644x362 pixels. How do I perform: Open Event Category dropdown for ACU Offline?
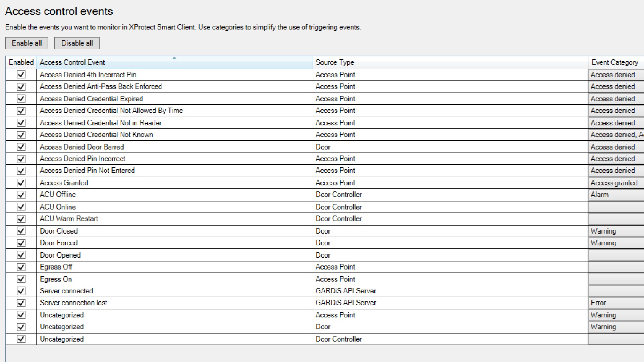tap(616, 195)
